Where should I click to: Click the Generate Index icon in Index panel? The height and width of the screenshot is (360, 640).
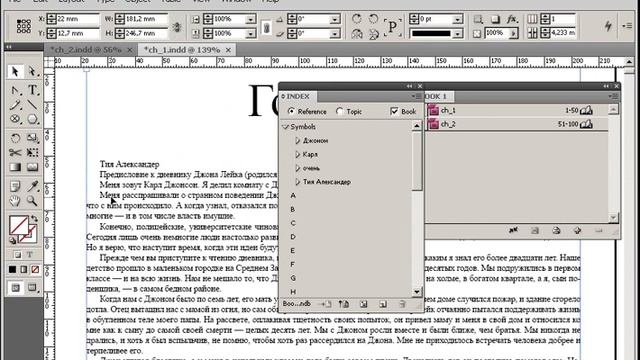tap(363, 304)
